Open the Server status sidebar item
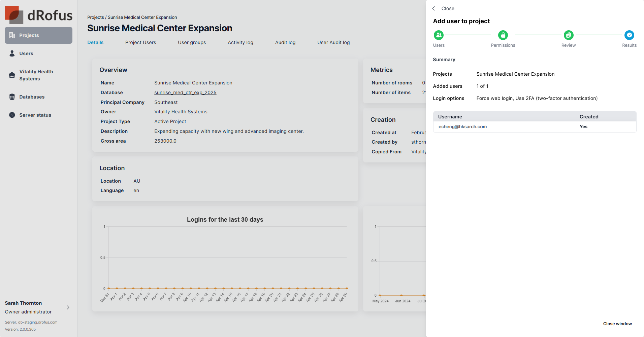Viewport: 644px width, 337px height. coord(38,115)
